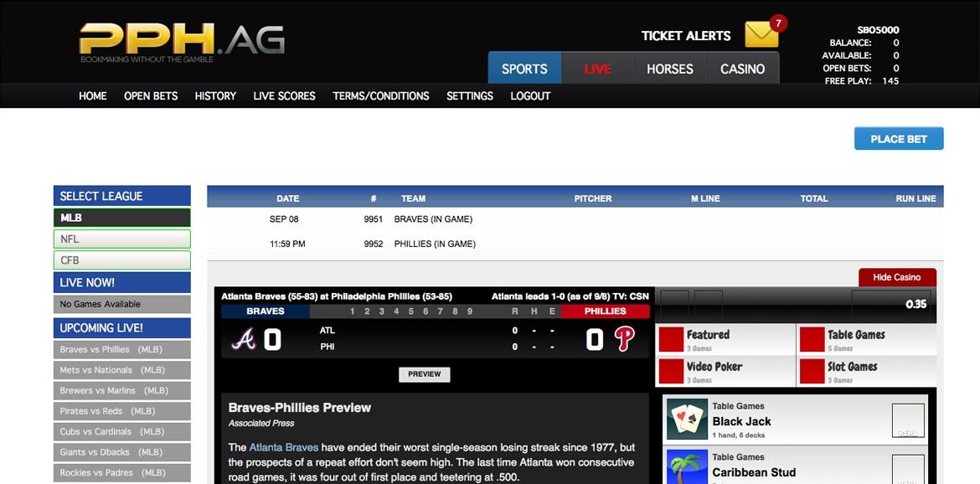Image resolution: width=980 pixels, height=484 pixels.
Task: Click the Featured casino category label
Action: click(708, 335)
